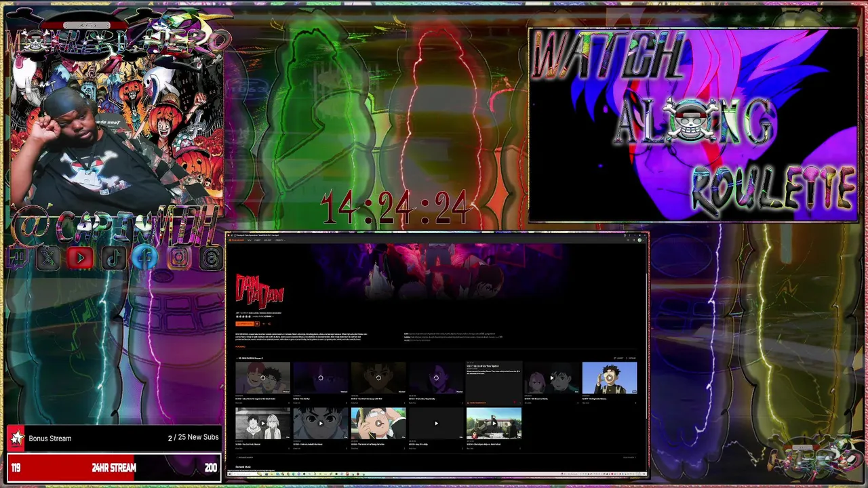868x488 pixels.
Task: Open the Oldest sort dropdown
Action: pyautogui.click(x=618, y=358)
